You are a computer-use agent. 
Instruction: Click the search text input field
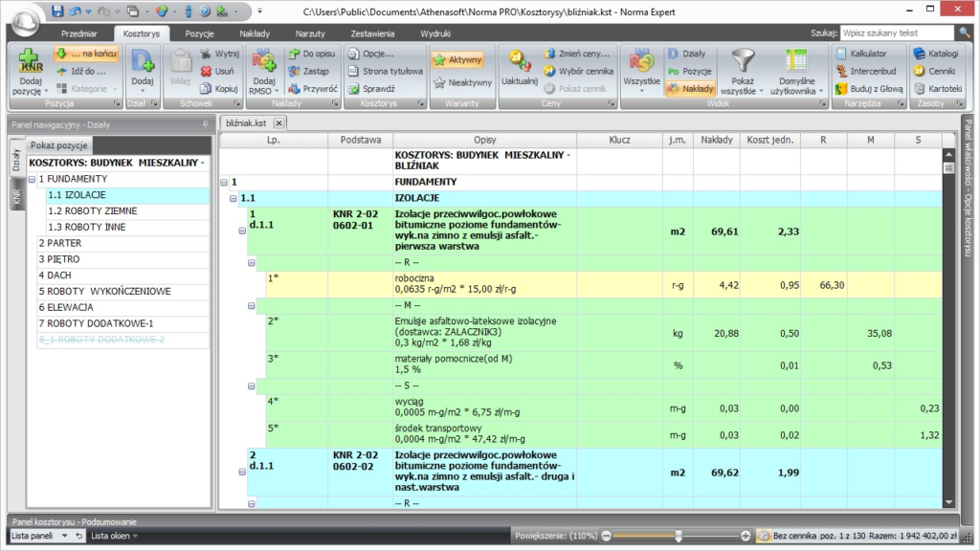tap(895, 33)
